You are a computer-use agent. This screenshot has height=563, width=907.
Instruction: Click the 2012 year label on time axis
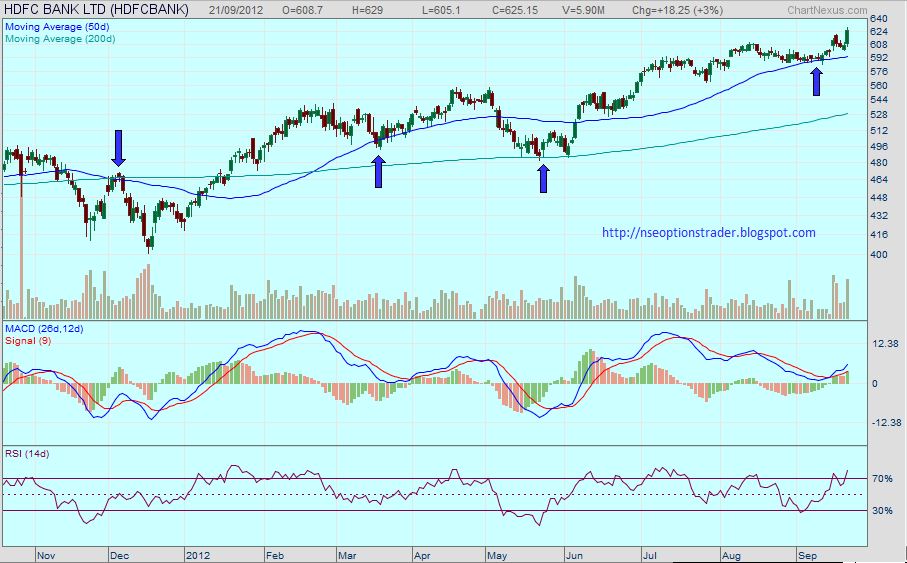click(x=197, y=555)
